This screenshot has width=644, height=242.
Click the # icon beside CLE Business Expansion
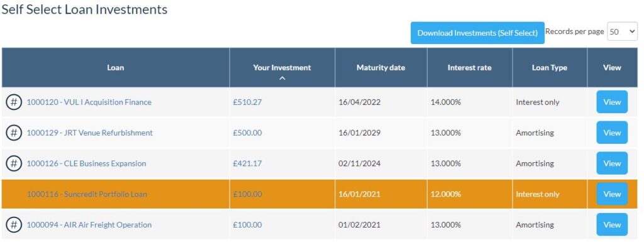[14, 163]
